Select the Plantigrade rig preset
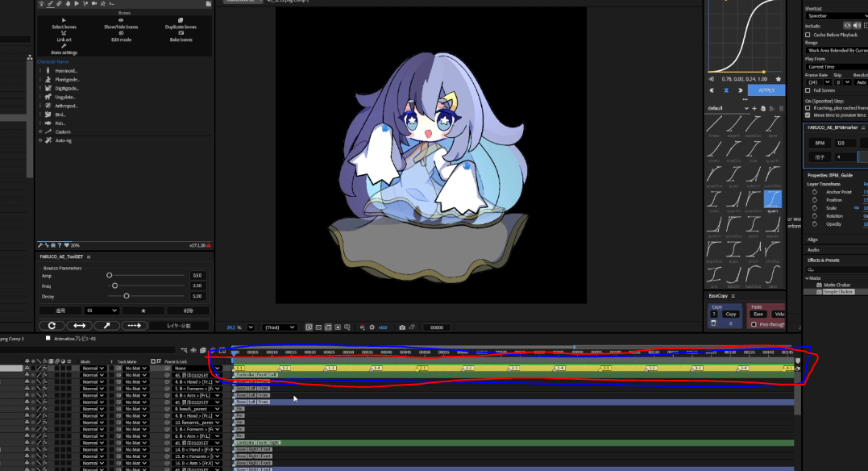Viewport: 868px width, 471px height. tap(62, 79)
